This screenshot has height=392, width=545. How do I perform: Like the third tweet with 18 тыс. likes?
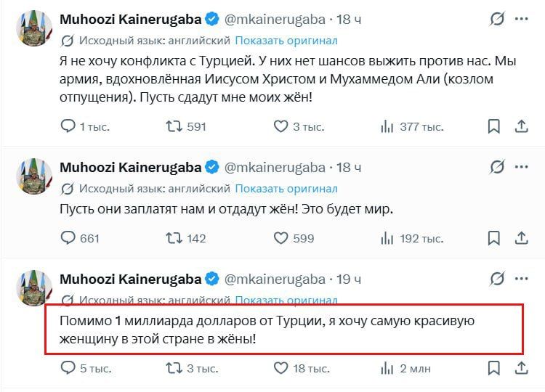pyautogui.click(x=281, y=368)
